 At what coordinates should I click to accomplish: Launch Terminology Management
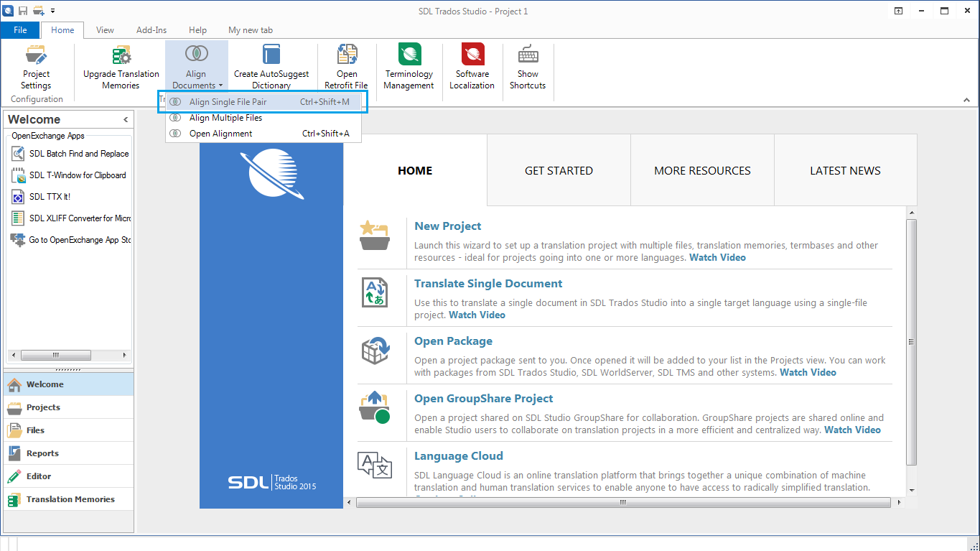coord(409,67)
